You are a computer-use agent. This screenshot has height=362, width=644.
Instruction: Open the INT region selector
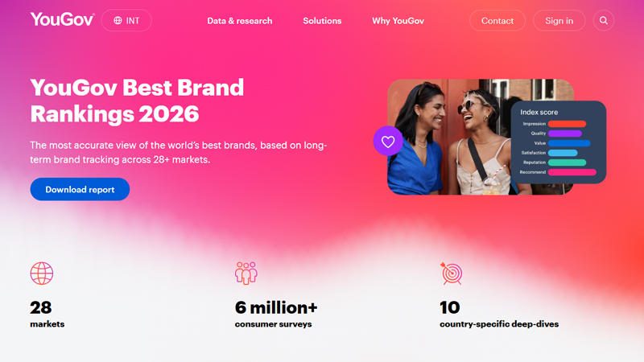tap(126, 21)
